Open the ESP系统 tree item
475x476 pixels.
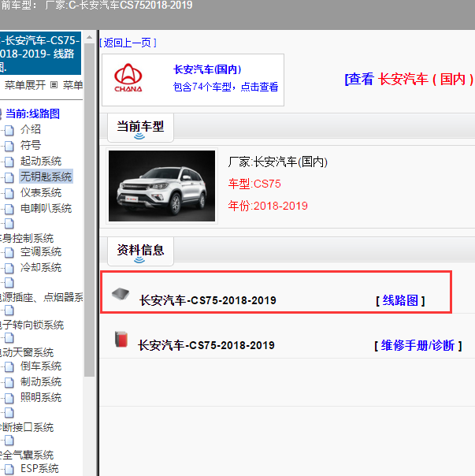[x=39, y=469]
